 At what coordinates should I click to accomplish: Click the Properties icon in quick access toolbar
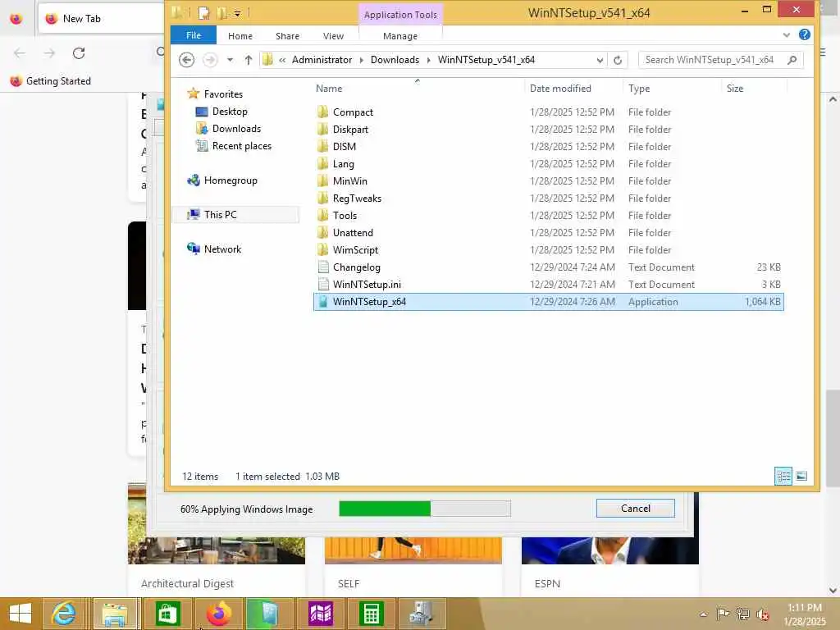203,12
